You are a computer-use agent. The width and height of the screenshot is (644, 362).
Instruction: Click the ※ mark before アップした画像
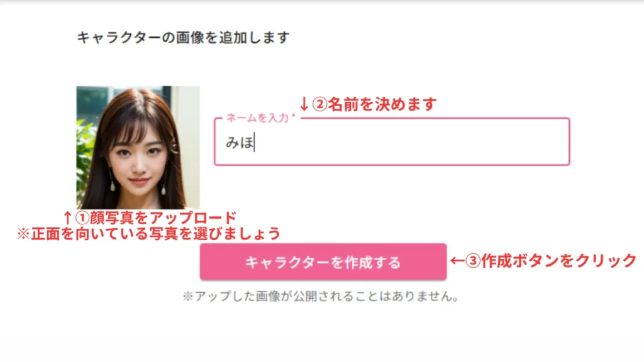tap(188, 297)
